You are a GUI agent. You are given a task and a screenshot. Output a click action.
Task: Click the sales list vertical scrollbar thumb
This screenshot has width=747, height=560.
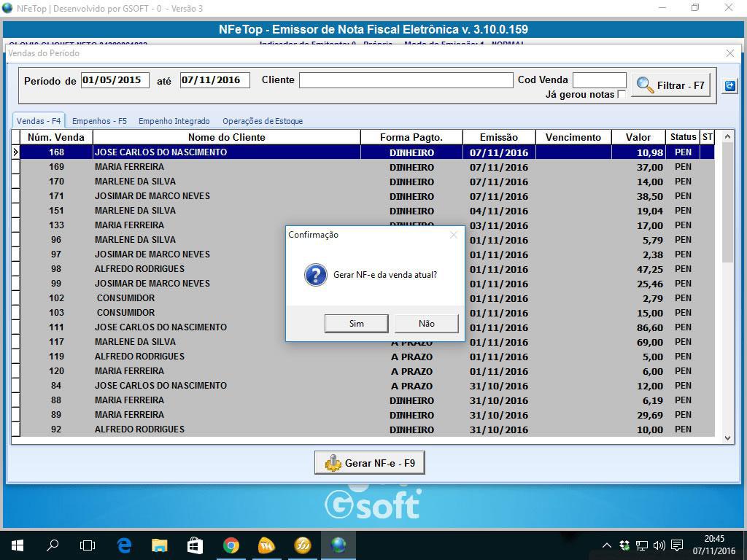(727, 202)
